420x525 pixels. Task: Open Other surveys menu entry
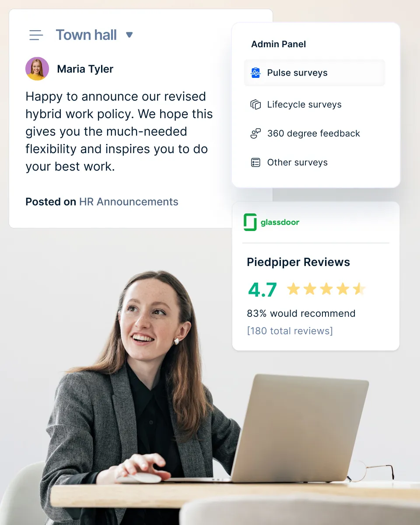[x=315, y=162]
